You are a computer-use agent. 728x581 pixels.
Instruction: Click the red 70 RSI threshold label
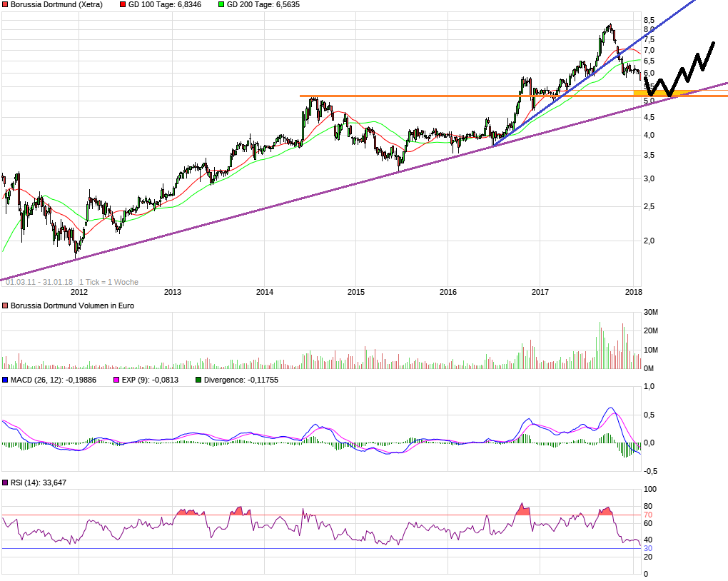coord(647,515)
